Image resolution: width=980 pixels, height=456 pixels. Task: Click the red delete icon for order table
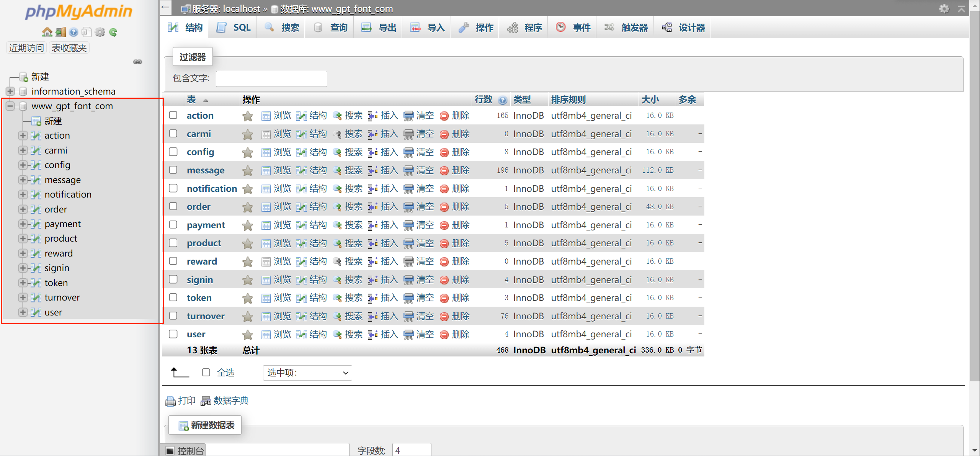point(444,207)
